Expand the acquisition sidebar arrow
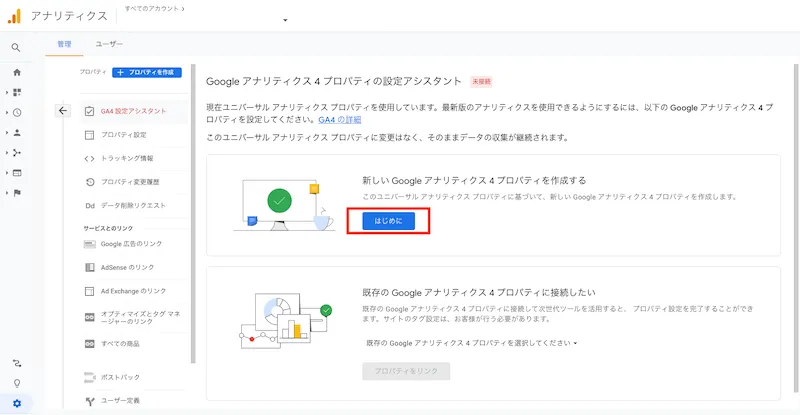This screenshot has height=415, width=800. (7, 153)
